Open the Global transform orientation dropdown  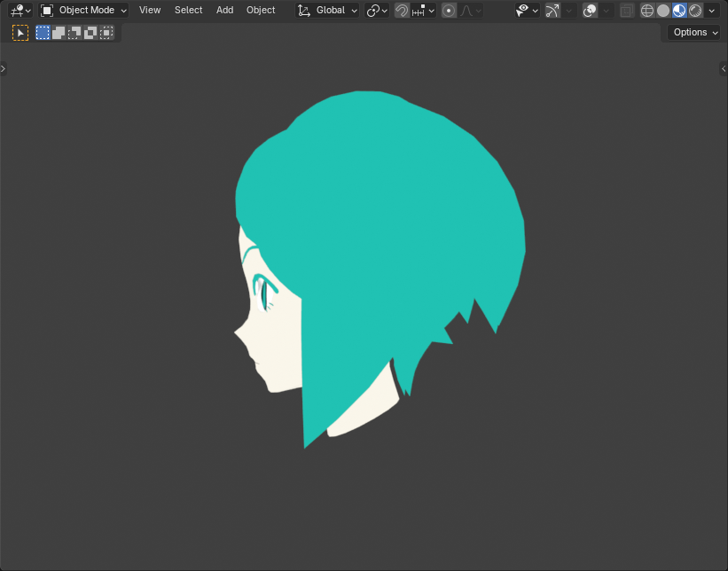click(x=327, y=11)
